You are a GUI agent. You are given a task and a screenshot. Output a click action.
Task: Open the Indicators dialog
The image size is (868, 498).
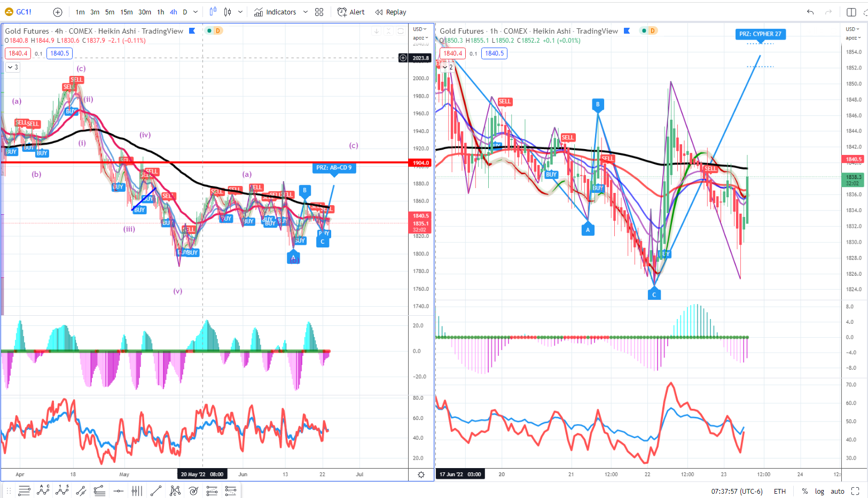tap(275, 12)
